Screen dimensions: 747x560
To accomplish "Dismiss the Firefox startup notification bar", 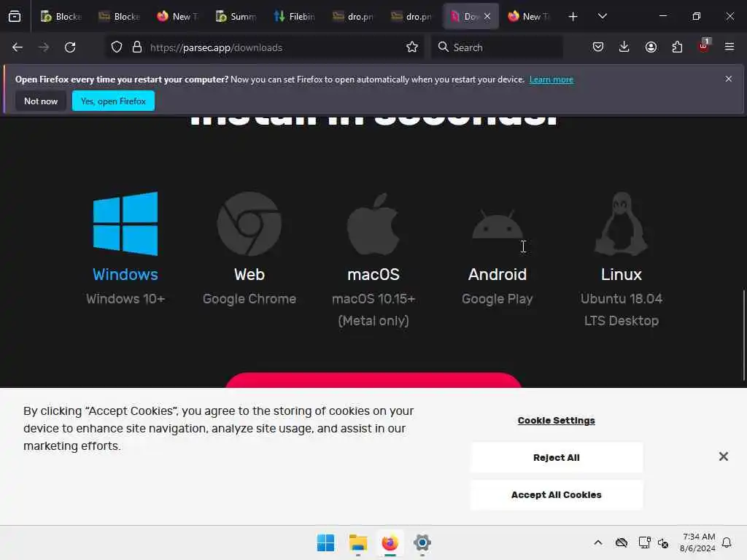I will pos(729,79).
